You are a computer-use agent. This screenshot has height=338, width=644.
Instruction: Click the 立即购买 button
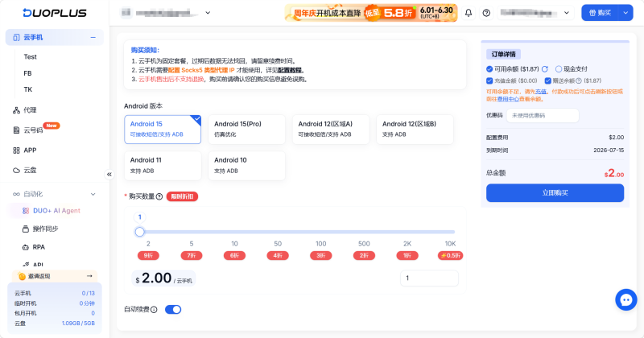pyautogui.click(x=555, y=193)
